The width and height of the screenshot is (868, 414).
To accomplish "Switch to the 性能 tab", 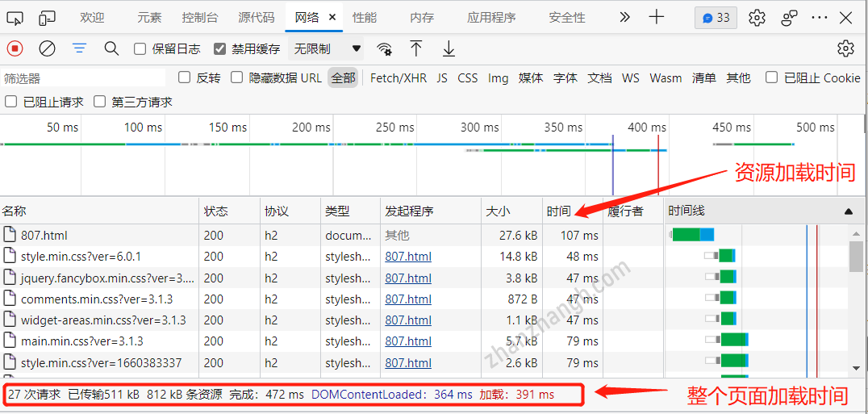I will click(x=365, y=17).
